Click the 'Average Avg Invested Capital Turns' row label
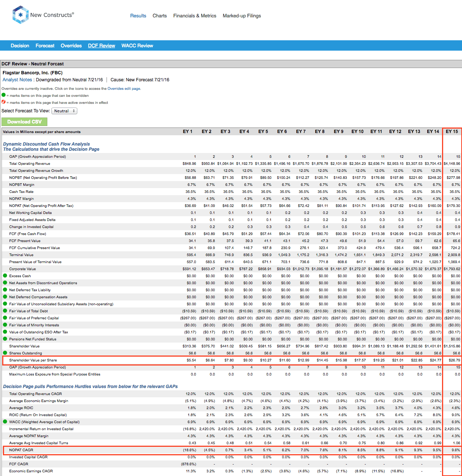This screenshot has height=476, width=462. (39, 443)
